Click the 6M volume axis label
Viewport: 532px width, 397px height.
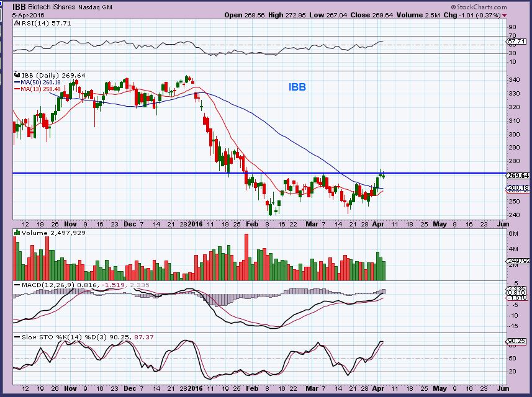[x=513, y=234]
